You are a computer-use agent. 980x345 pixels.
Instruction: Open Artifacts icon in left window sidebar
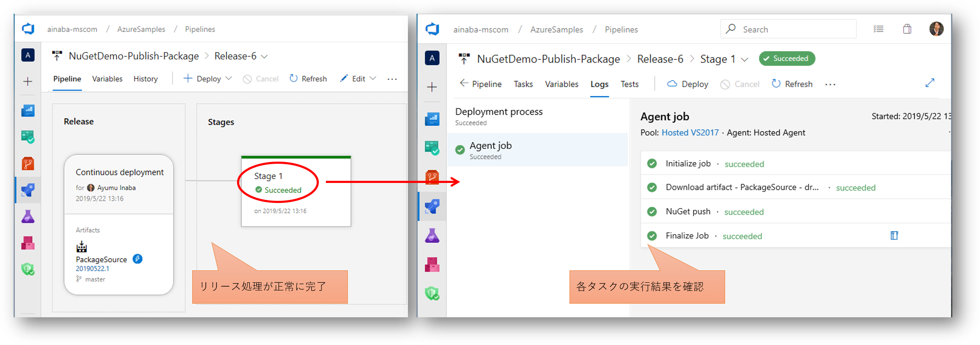click(28, 243)
